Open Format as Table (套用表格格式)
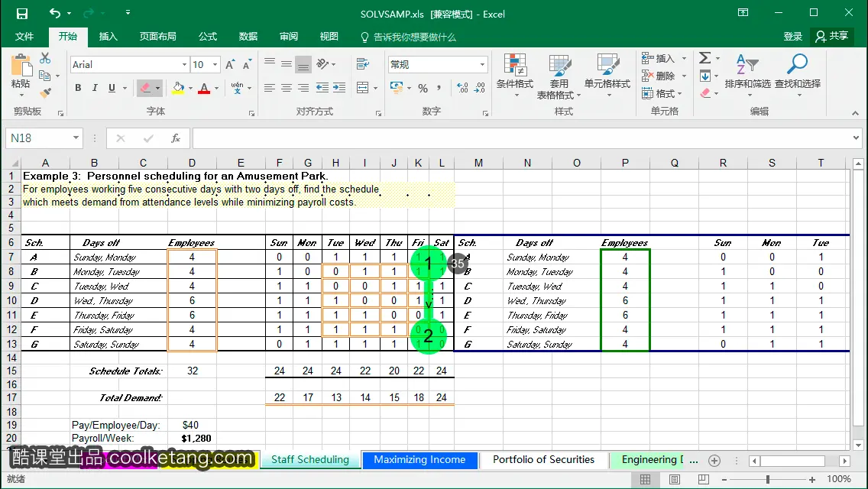The width and height of the screenshot is (868, 489). pyautogui.click(x=559, y=77)
